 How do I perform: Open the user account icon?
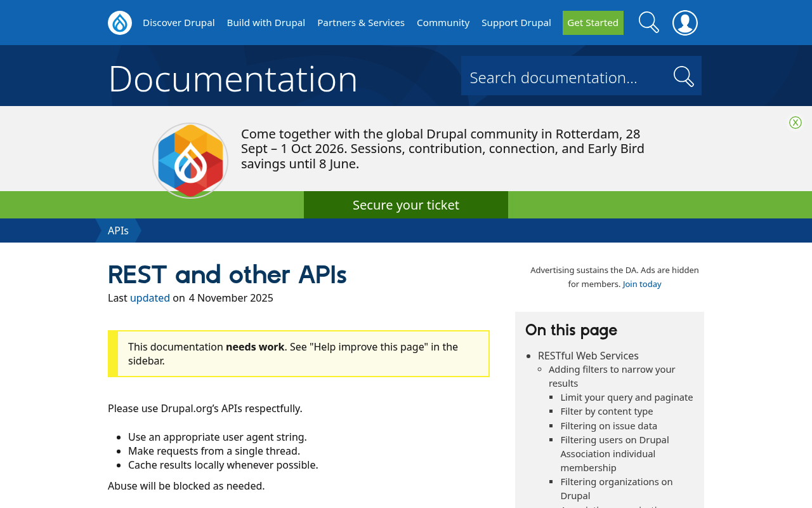coord(685,23)
